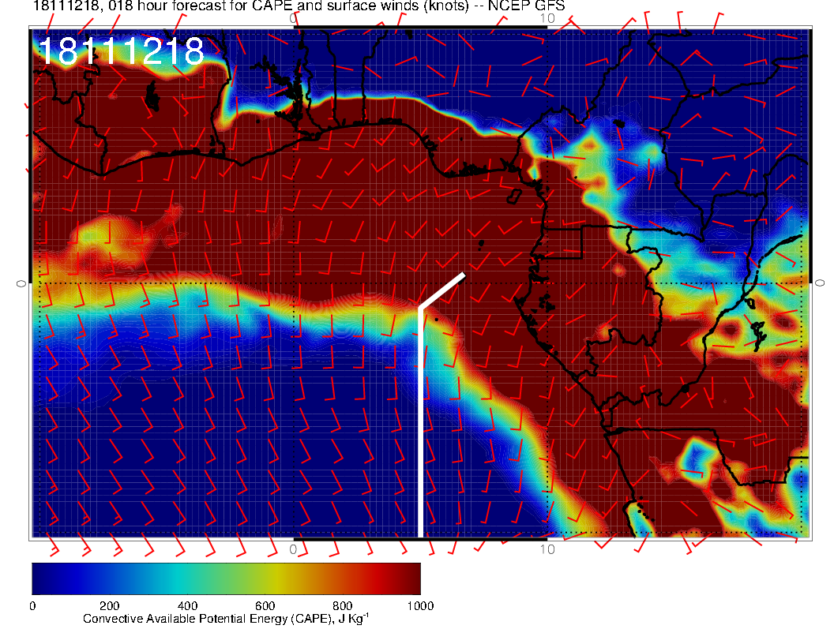Select the 400 tick label on colorbar
This screenshot has width=834, height=644.
pyautogui.click(x=187, y=606)
